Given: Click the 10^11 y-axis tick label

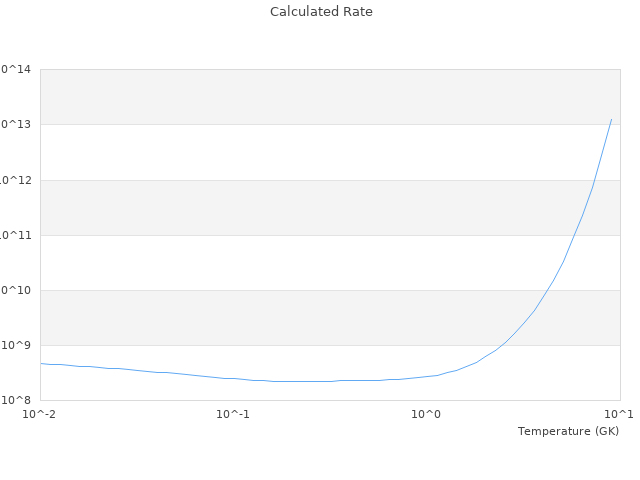Looking at the screenshot, I should (16, 235).
